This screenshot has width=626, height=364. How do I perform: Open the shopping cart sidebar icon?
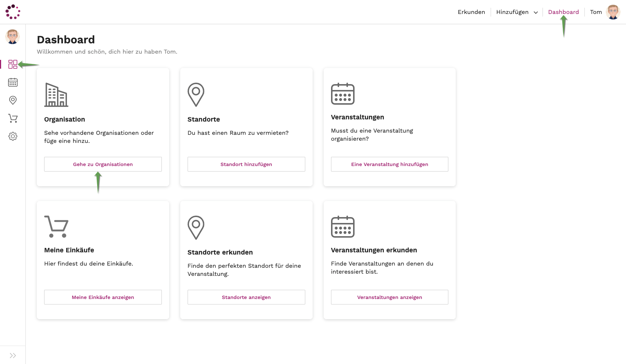point(13,118)
